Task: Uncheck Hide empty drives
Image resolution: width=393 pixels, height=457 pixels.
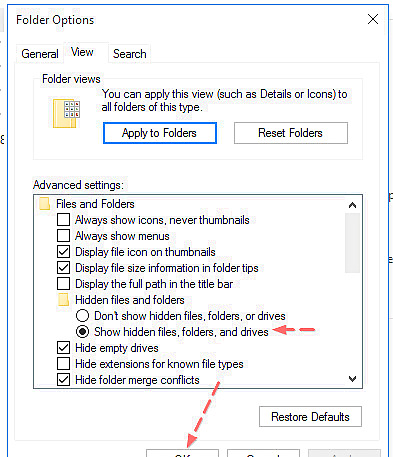Action: pos(63,348)
